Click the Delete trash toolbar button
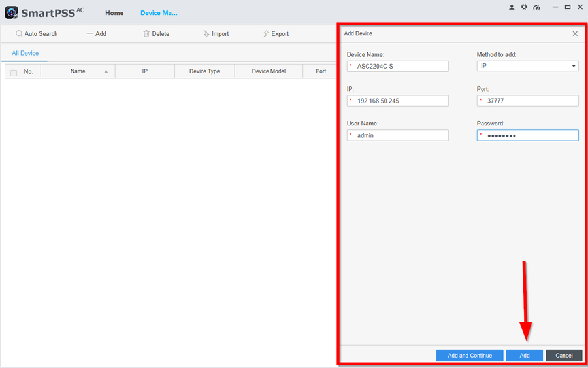 [156, 34]
